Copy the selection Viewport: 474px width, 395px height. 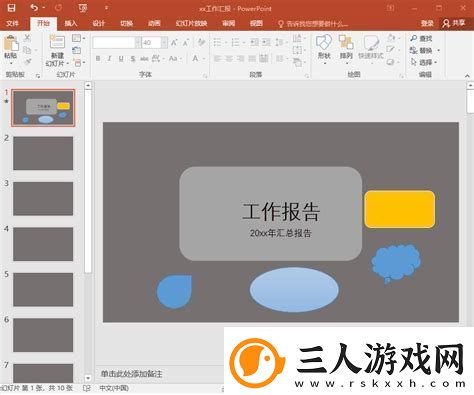click(x=28, y=50)
